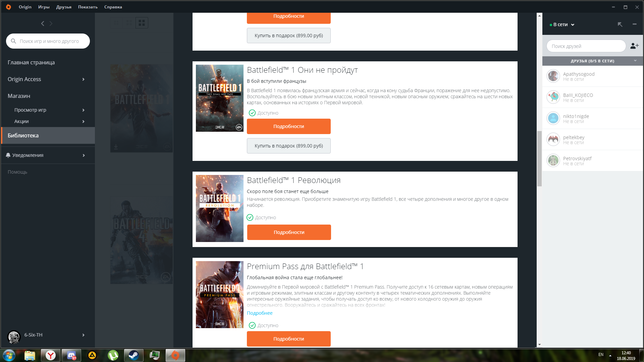Screen dimensions: 644x362
Task: Click the vertical scrollbar thumb
Action: tap(539, 158)
